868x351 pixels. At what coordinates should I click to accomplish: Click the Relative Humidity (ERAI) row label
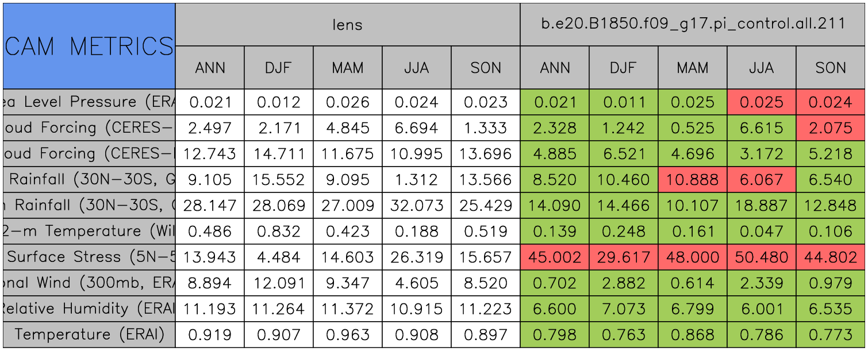[x=89, y=309]
